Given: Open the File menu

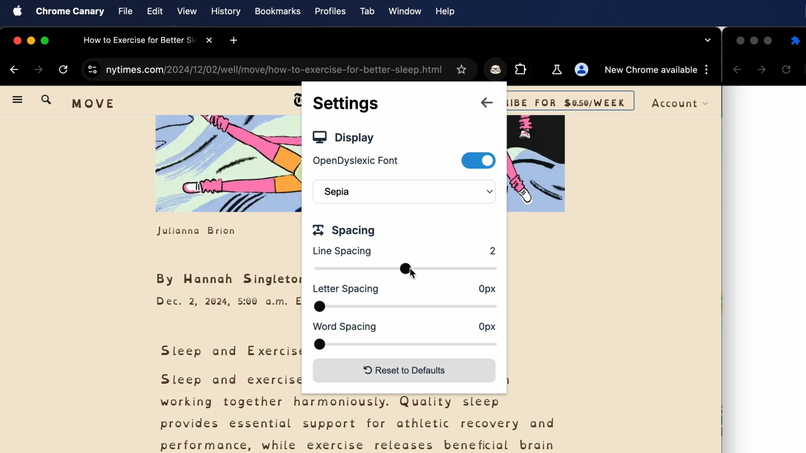Looking at the screenshot, I should [125, 11].
